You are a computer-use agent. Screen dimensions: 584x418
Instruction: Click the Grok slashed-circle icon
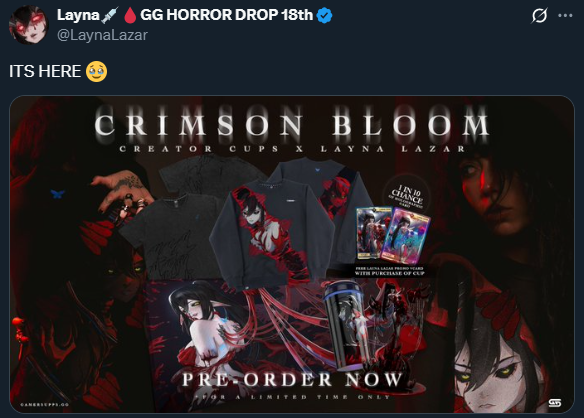click(539, 16)
